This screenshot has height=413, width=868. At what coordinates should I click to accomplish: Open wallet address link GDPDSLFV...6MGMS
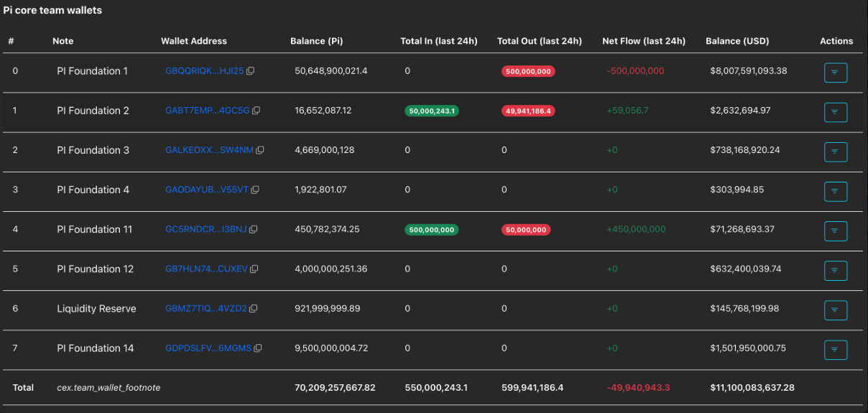tap(208, 348)
